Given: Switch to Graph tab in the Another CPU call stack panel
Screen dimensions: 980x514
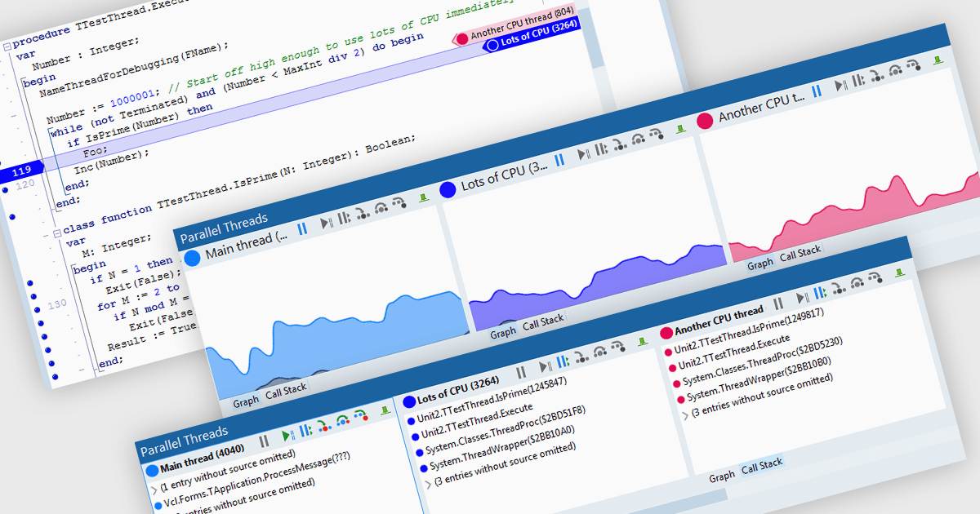Looking at the screenshot, I should pos(721,476).
